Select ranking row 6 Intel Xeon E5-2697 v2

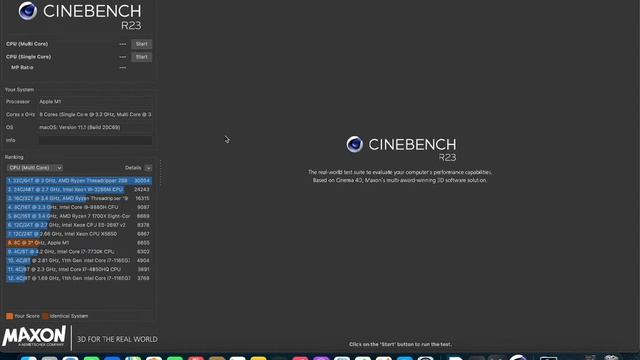point(79,225)
